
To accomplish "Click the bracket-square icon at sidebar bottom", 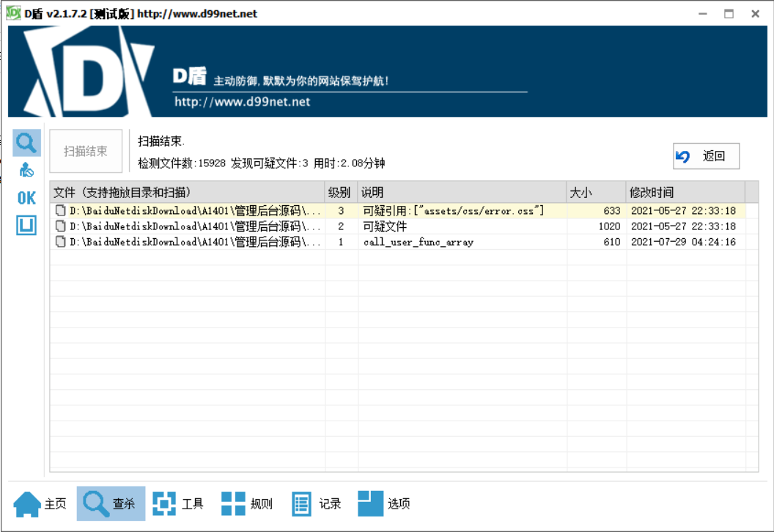I will (x=25, y=226).
